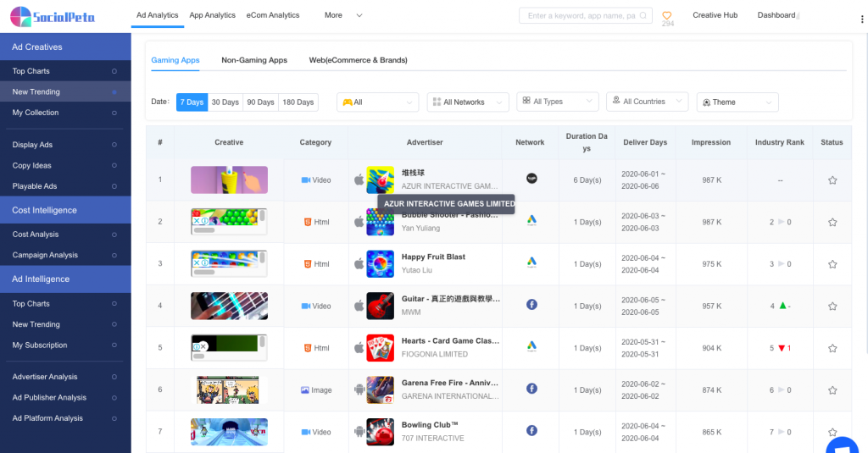Screen dimensions: 868x453
Task: Click the row 1 app icon beside AZUR INTERACTIVE
Action: coord(380,180)
